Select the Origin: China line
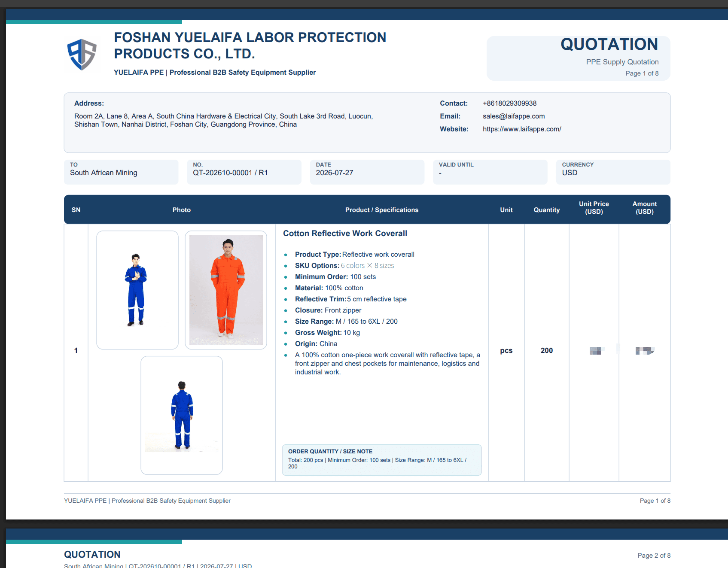The height and width of the screenshot is (568, 728). tap(316, 344)
